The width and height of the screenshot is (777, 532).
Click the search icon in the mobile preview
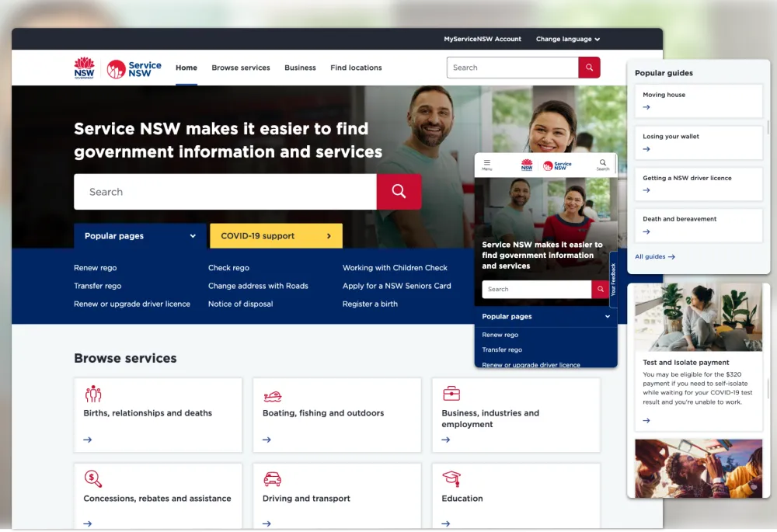click(x=603, y=164)
